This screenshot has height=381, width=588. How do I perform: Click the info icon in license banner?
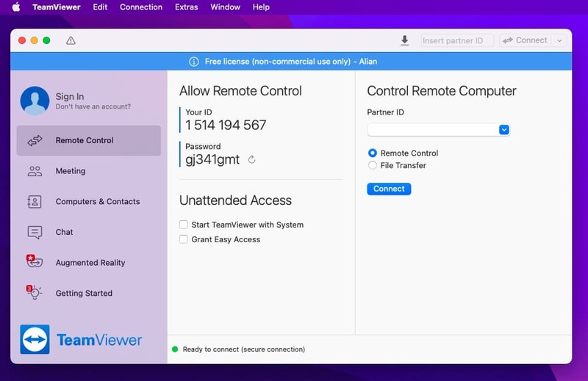(194, 62)
